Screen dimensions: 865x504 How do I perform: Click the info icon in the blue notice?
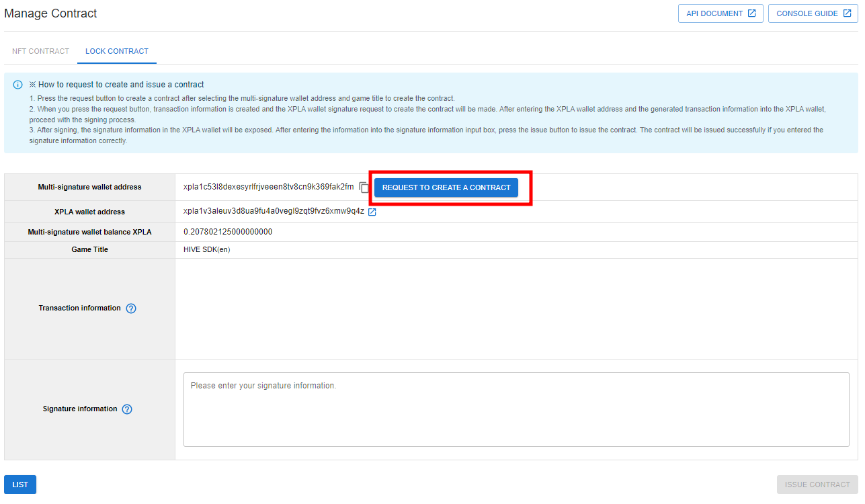18,85
